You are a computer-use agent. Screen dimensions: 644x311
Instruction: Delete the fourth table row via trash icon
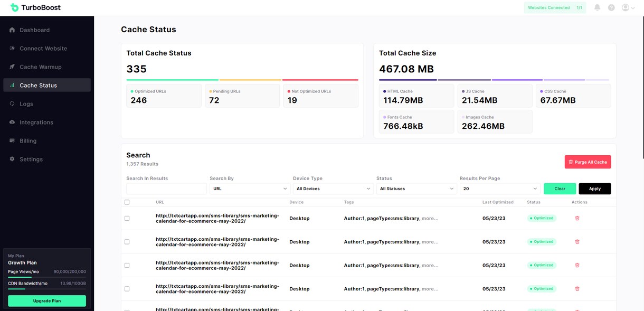coord(577,289)
